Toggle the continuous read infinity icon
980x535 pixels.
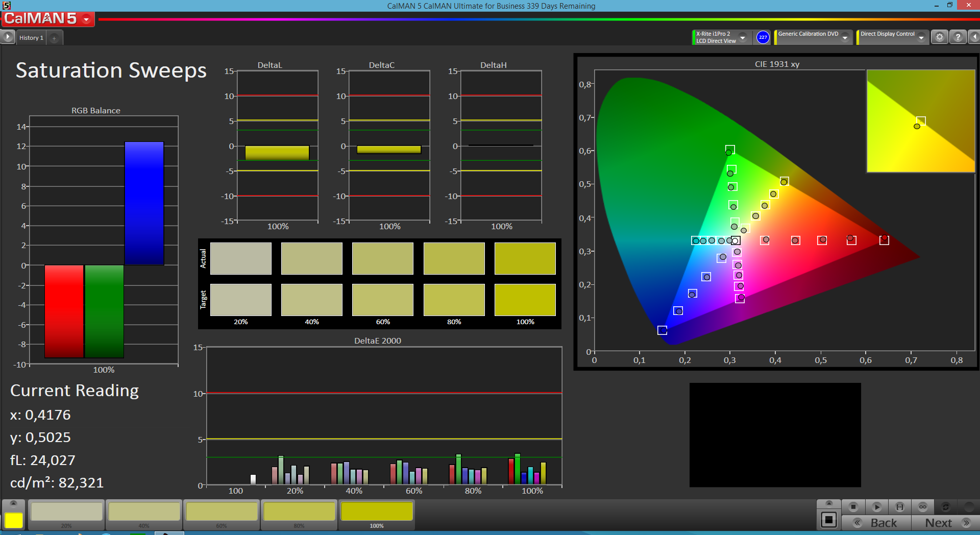coord(923,507)
